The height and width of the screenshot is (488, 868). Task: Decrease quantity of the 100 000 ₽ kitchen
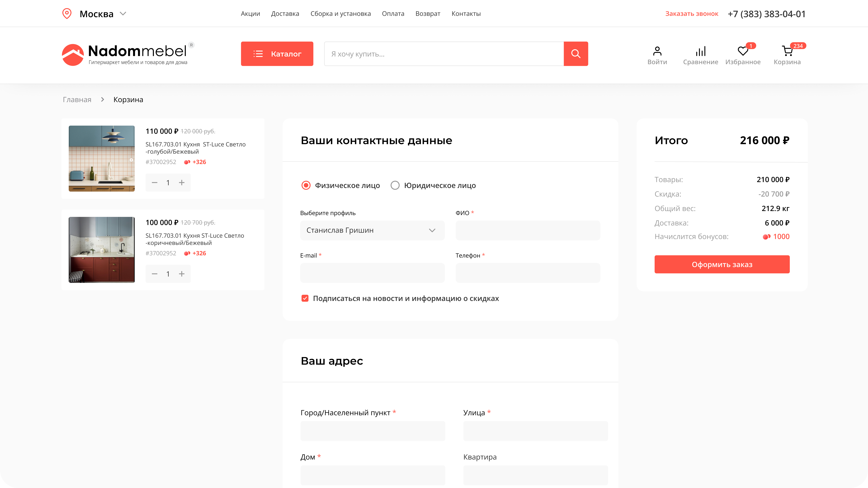[155, 274]
